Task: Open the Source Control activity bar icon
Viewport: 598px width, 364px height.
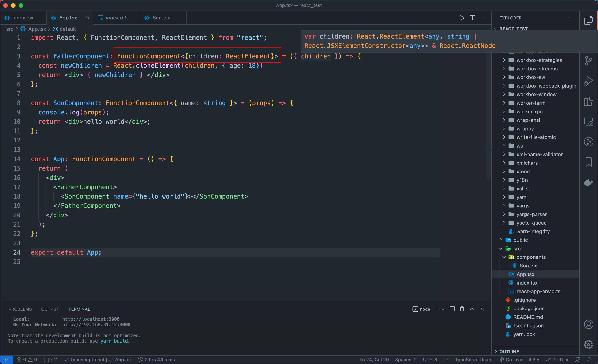Action: pyautogui.click(x=588, y=61)
